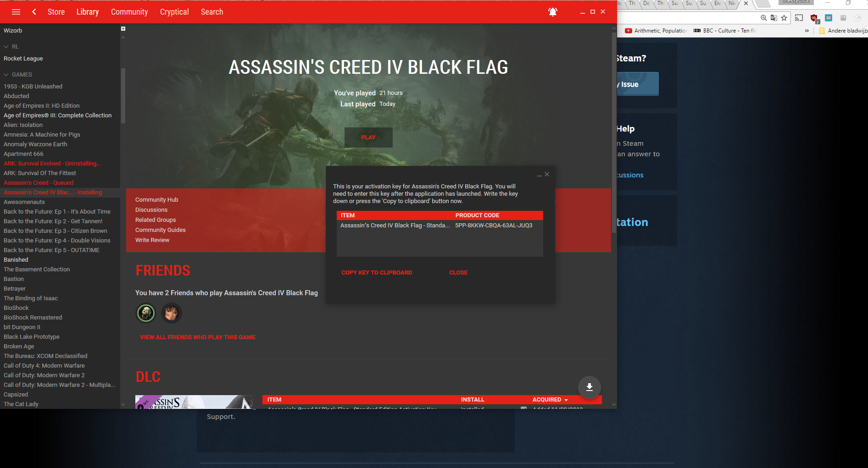Screen dimensions: 868x468
Task: Open the first friend's green avatar
Action: click(x=146, y=313)
